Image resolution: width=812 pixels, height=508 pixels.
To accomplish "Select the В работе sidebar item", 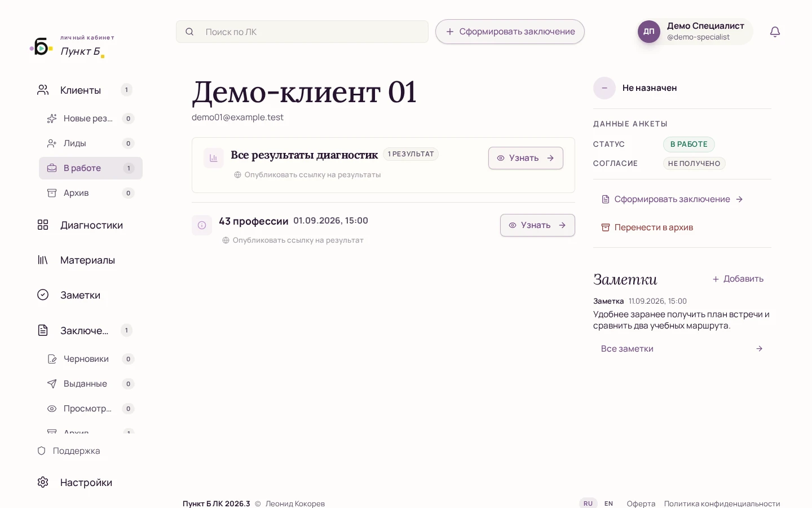I will tap(91, 168).
